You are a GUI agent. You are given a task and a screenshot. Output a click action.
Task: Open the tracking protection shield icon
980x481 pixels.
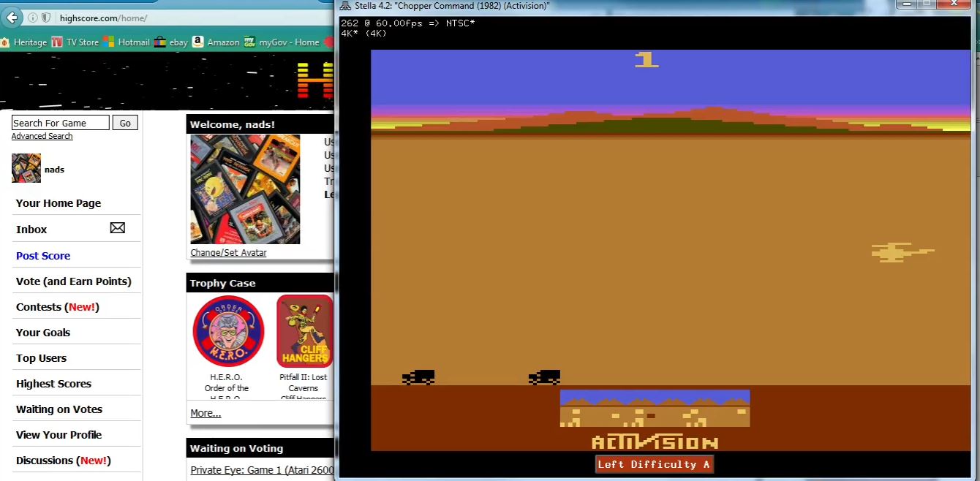[x=46, y=18]
